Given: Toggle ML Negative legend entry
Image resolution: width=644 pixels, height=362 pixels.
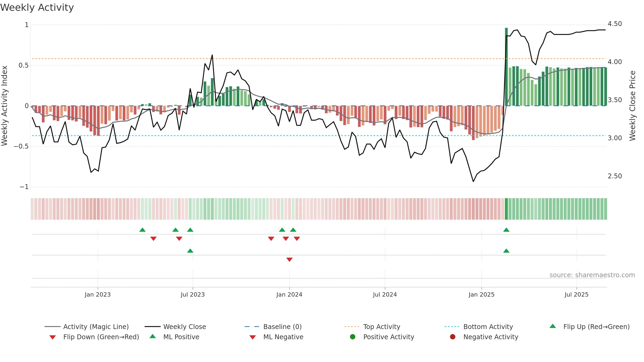Looking at the screenshot, I should [x=276, y=337].
